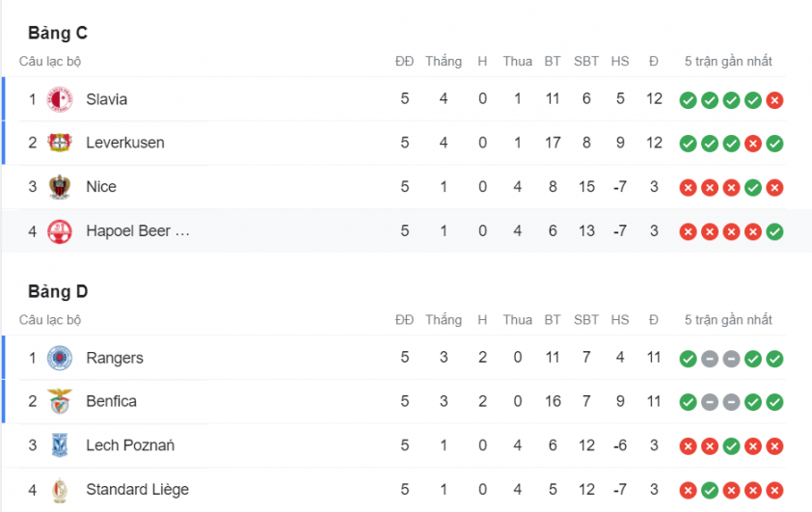Click Lech Poznań's green win result icon
The width and height of the screenshot is (812, 512).
731,446
